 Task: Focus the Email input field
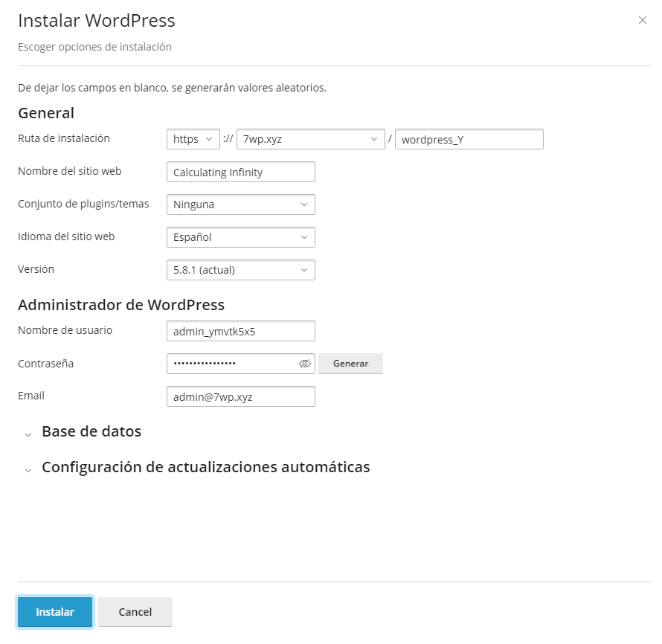241,396
